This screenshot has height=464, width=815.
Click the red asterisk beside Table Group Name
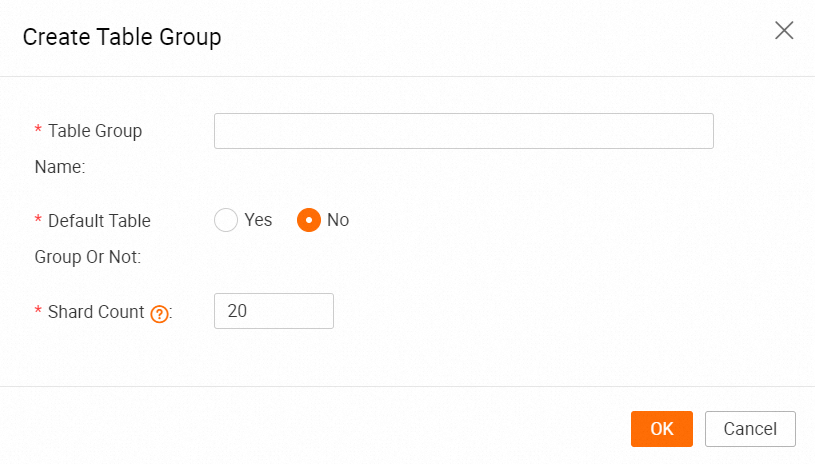[38, 131]
